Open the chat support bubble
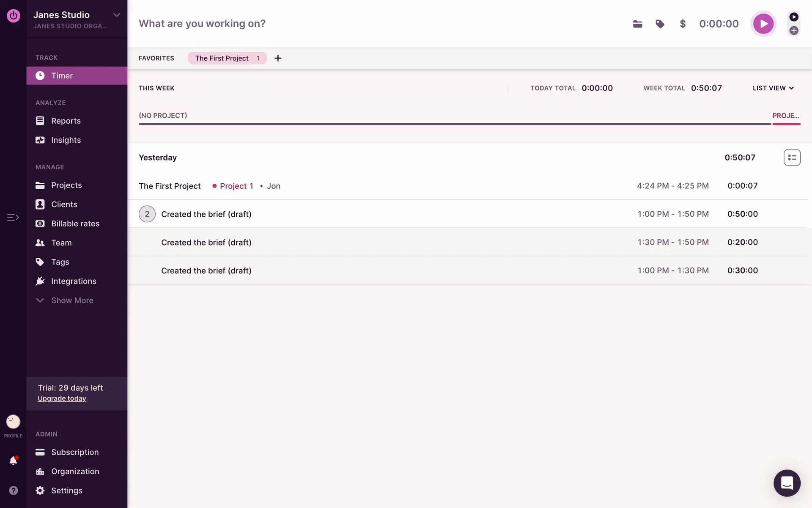This screenshot has height=508, width=812. click(x=787, y=483)
